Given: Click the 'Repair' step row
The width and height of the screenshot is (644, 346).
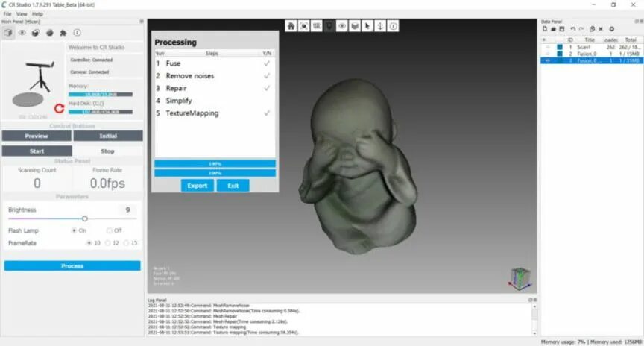Looking at the screenshot, I should [x=215, y=88].
